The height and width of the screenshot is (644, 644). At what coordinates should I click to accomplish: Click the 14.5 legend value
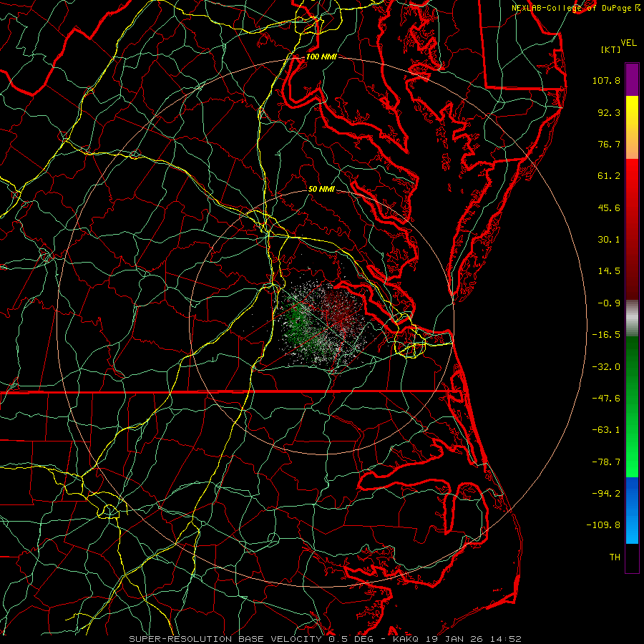pos(609,271)
